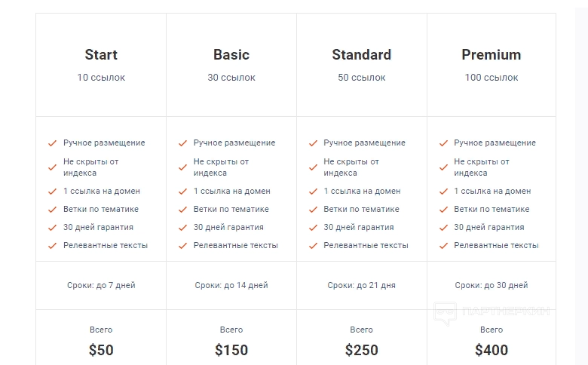
Task: Click the $250 total in the Standard column
Action: (x=362, y=350)
